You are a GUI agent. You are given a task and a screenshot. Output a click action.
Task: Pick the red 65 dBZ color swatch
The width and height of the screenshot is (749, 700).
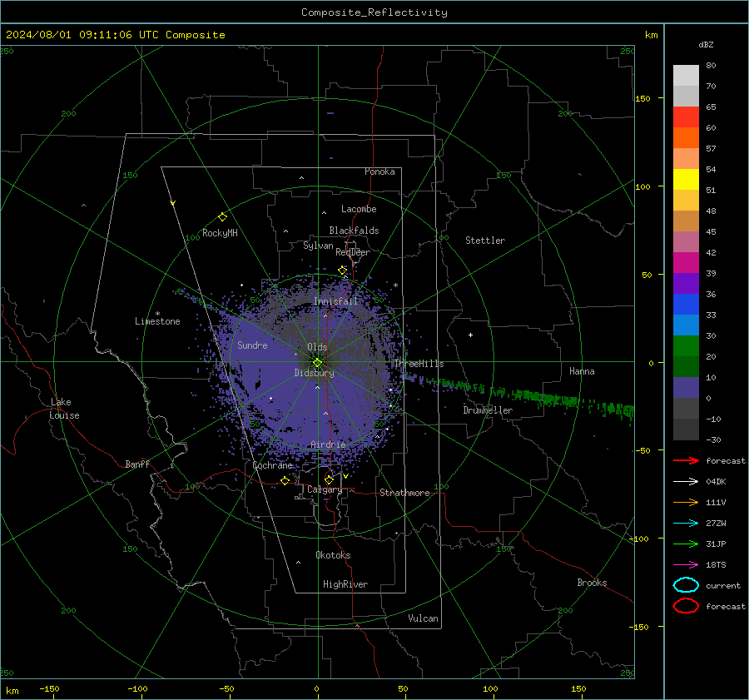click(x=686, y=117)
